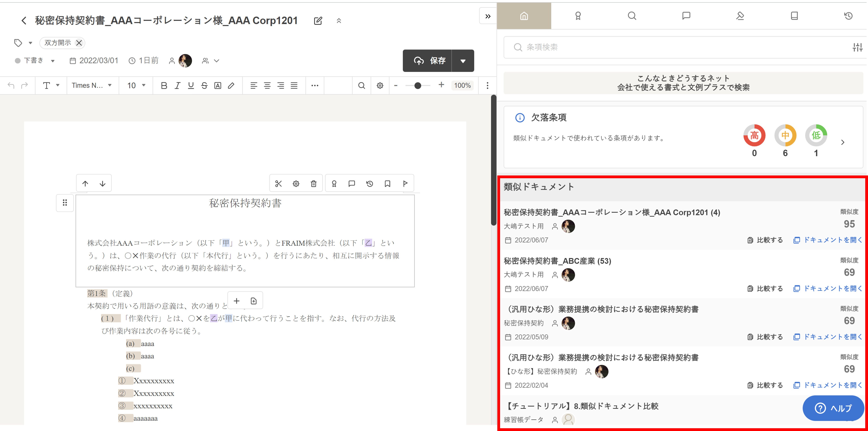Click the scissors split icon in block toolbar

click(278, 184)
